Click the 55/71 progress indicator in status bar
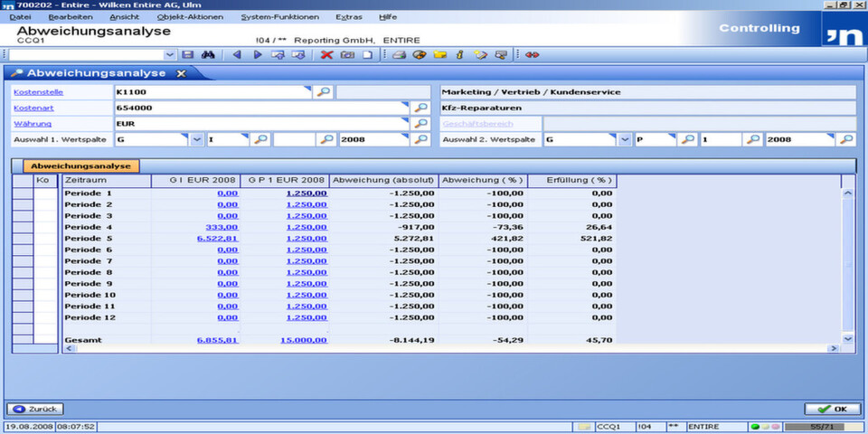The width and height of the screenshot is (868, 434). [x=822, y=427]
